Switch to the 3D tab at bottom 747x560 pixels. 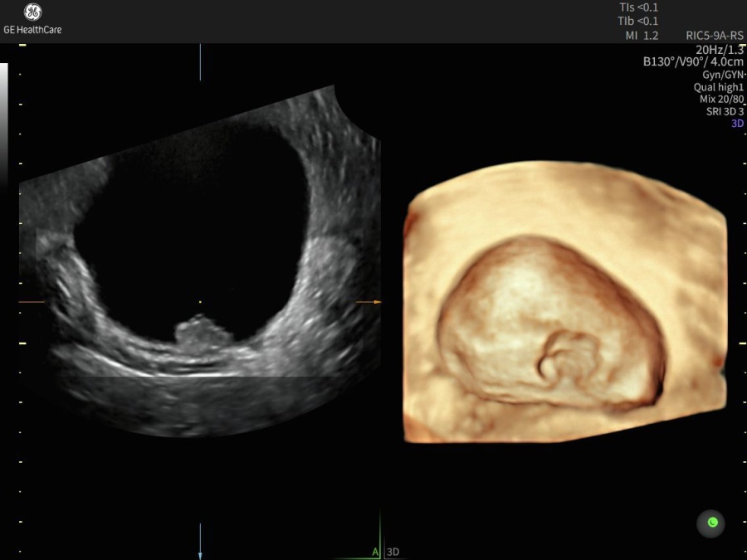coord(394,552)
